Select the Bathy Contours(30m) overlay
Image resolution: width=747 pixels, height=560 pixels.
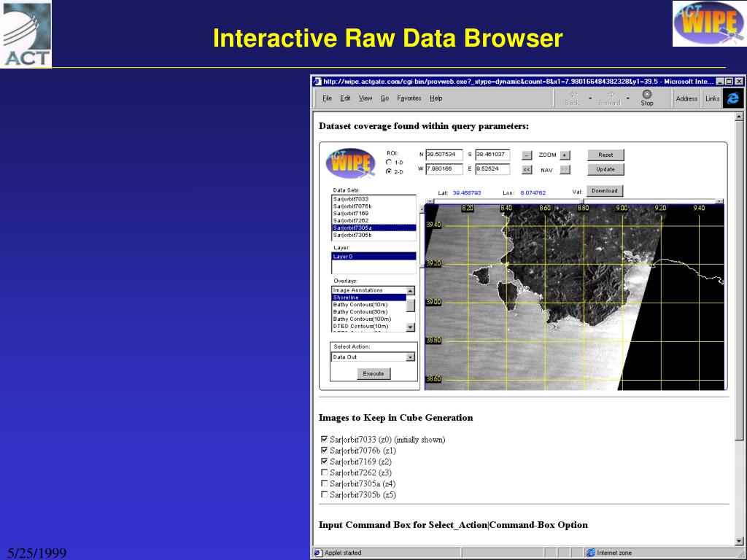pyautogui.click(x=368, y=312)
